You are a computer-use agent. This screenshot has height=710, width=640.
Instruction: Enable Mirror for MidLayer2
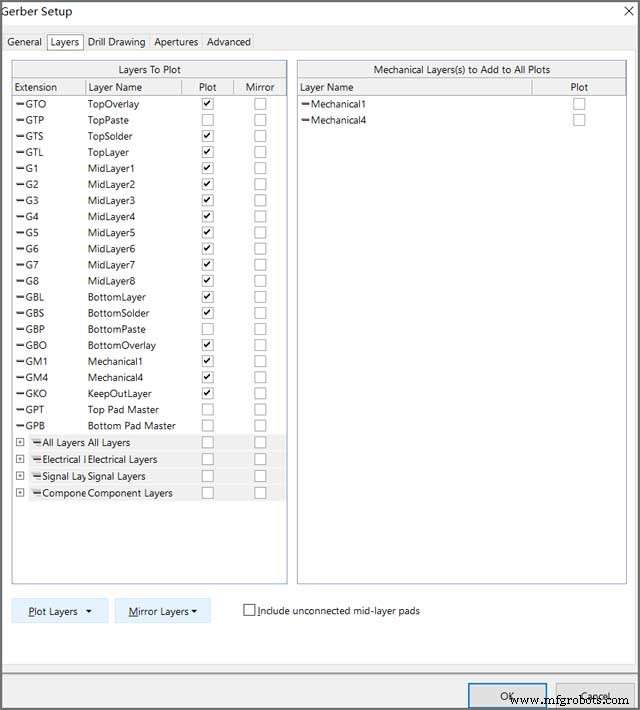tap(260, 184)
